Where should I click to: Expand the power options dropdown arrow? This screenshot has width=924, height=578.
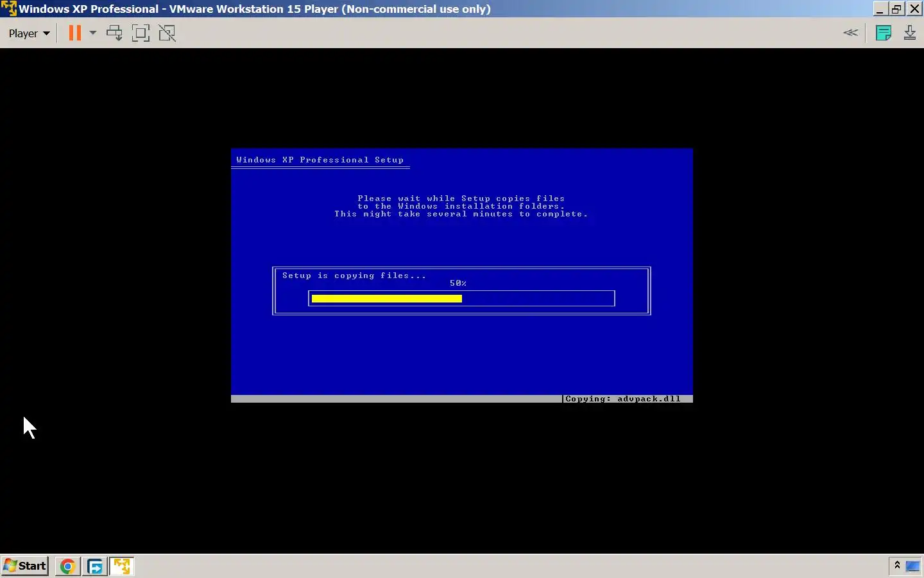[92, 33]
